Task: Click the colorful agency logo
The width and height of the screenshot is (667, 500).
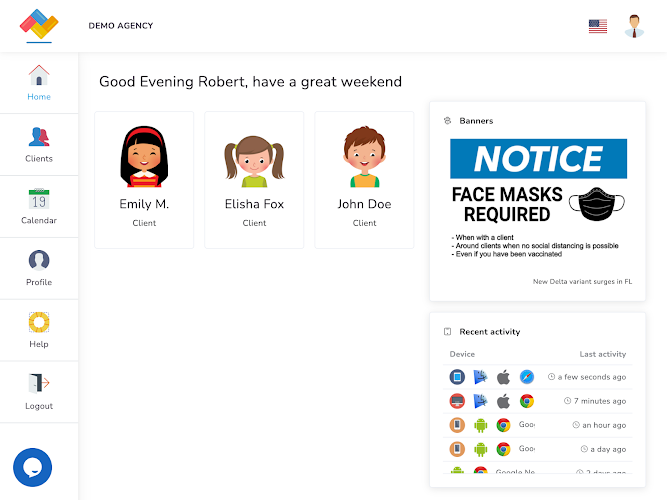Action: tap(39, 24)
